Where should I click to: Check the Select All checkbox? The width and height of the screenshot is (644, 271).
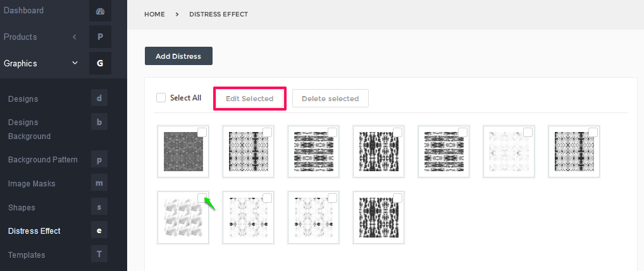(161, 97)
